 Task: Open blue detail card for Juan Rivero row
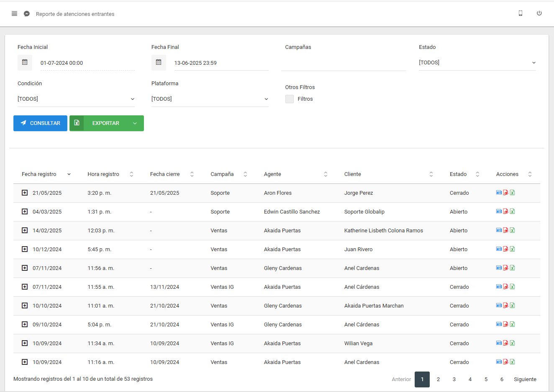click(x=499, y=249)
